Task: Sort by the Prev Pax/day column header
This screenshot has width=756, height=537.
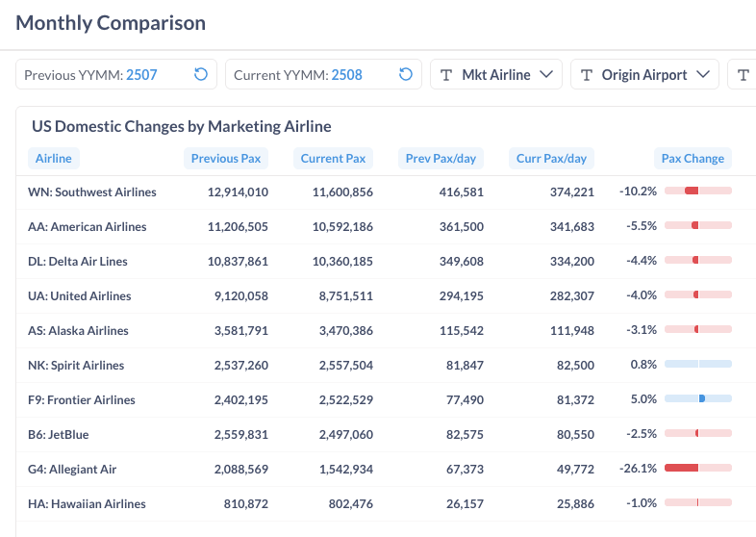Action: pos(441,158)
